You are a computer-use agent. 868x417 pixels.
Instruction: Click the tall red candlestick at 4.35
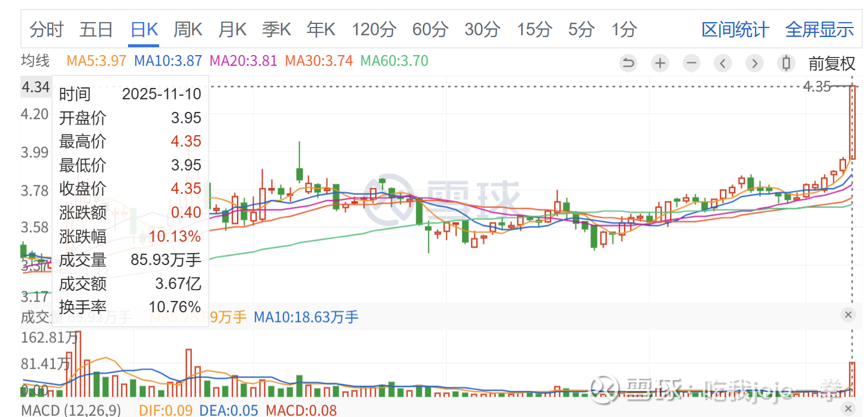click(852, 123)
